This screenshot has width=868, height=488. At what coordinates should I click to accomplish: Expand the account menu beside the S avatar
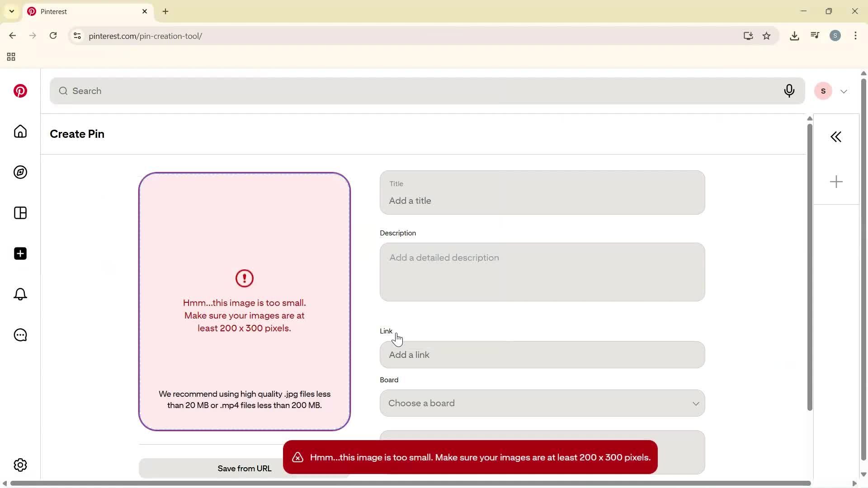tap(844, 91)
